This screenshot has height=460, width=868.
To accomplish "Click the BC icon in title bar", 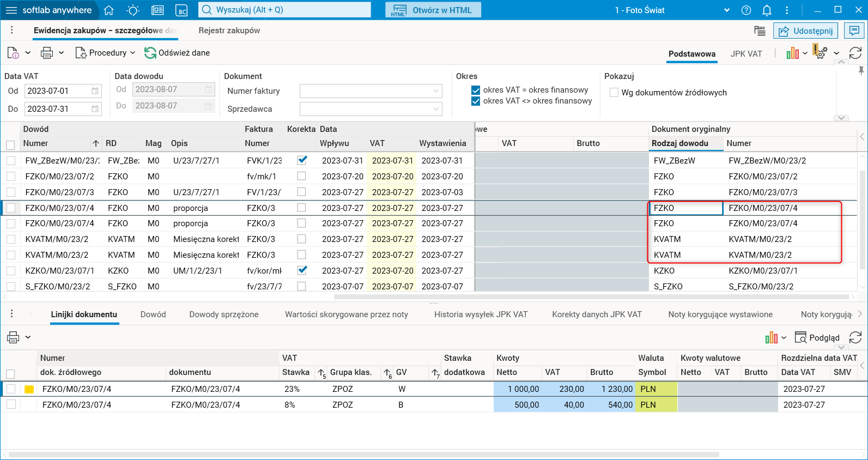I will click(181, 10).
